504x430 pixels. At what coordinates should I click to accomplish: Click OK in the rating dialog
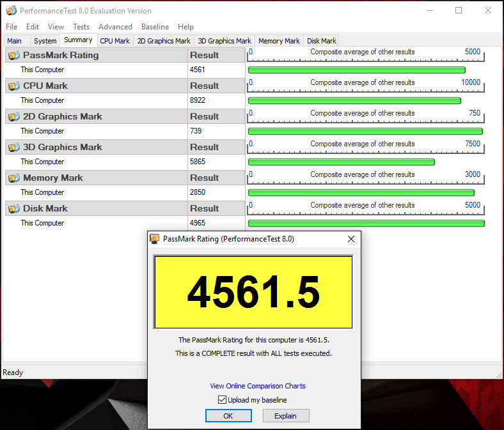(228, 416)
